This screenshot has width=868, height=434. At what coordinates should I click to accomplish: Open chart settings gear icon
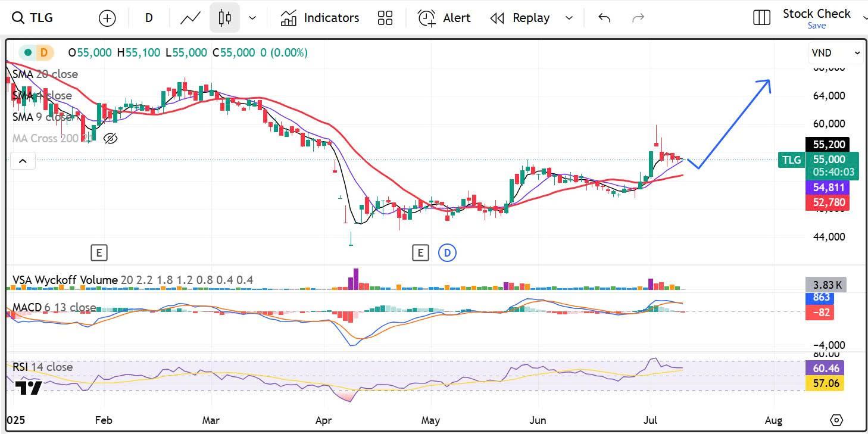click(836, 420)
